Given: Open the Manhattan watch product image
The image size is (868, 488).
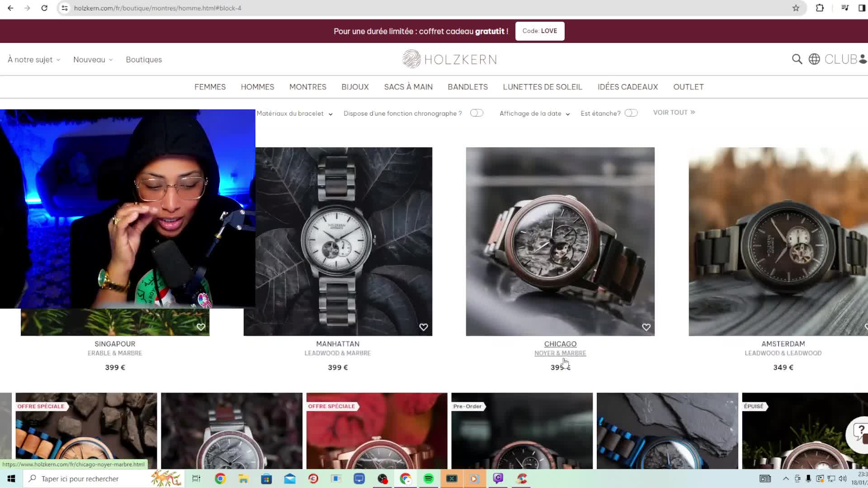Looking at the screenshot, I should point(338,241).
